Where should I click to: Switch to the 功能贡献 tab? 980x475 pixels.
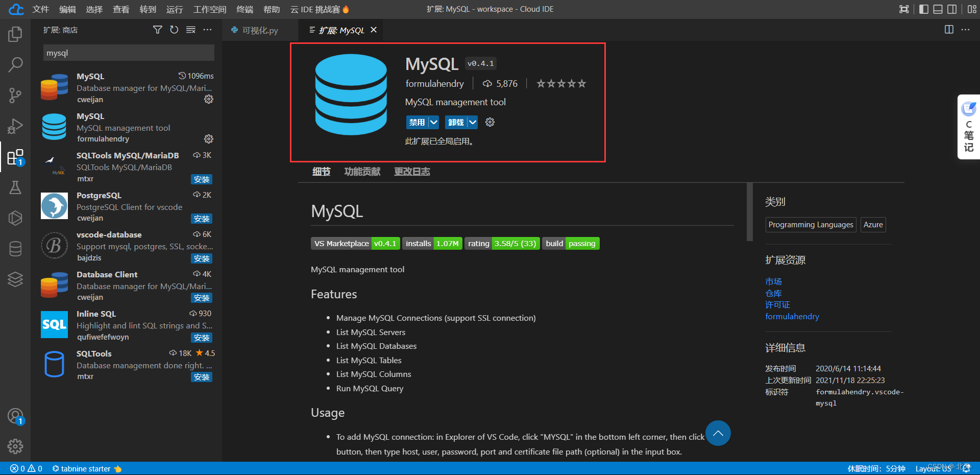362,172
